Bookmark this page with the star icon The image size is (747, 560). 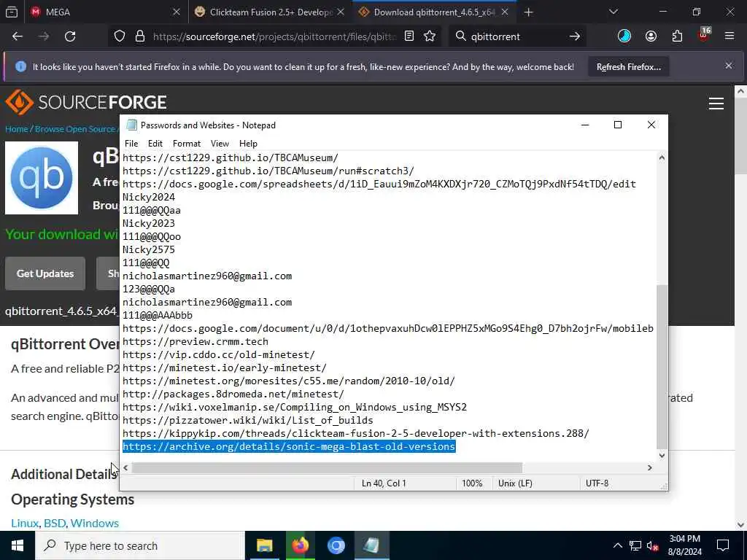pyautogui.click(x=430, y=36)
